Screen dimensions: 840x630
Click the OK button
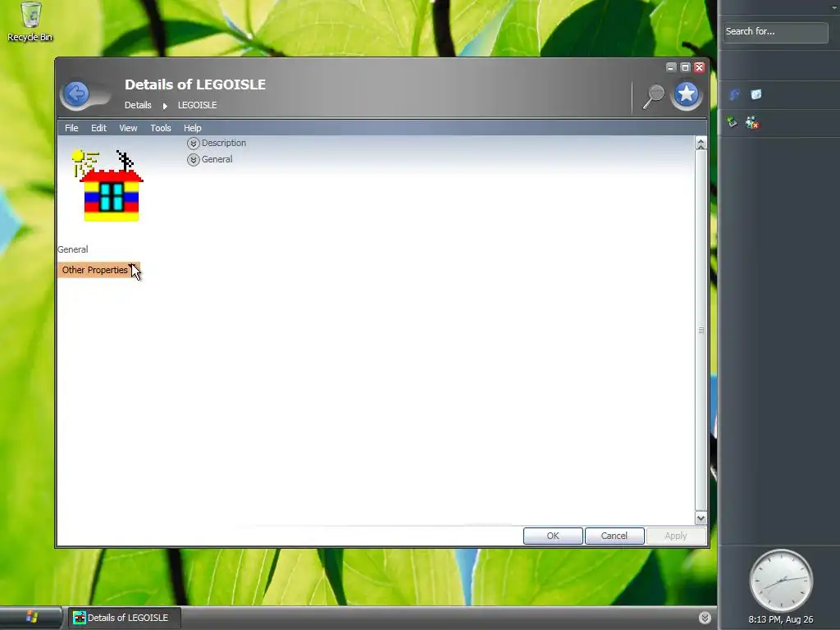coord(553,536)
